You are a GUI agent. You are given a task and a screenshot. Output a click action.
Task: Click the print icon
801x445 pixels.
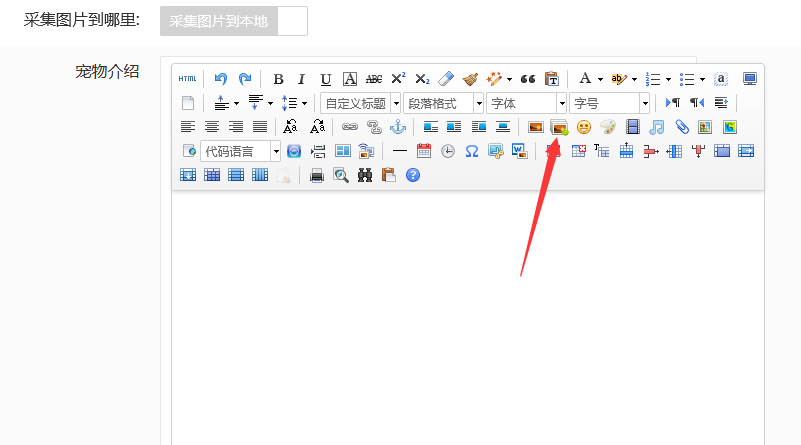coord(317,175)
